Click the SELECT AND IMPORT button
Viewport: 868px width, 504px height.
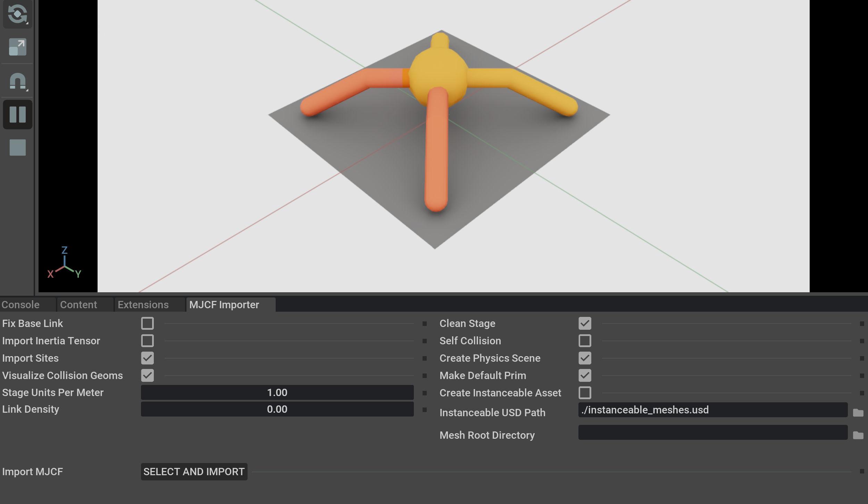point(194,472)
